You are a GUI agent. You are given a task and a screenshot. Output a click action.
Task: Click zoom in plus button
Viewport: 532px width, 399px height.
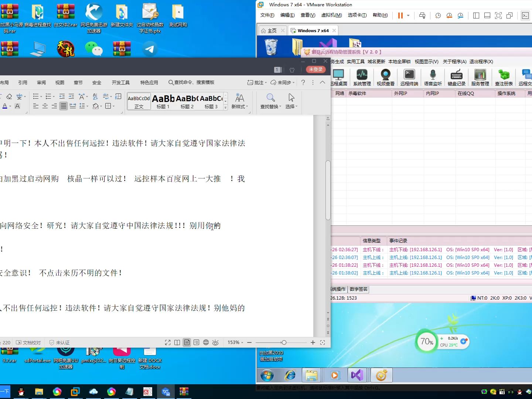pyautogui.click(x=313, y=342)
